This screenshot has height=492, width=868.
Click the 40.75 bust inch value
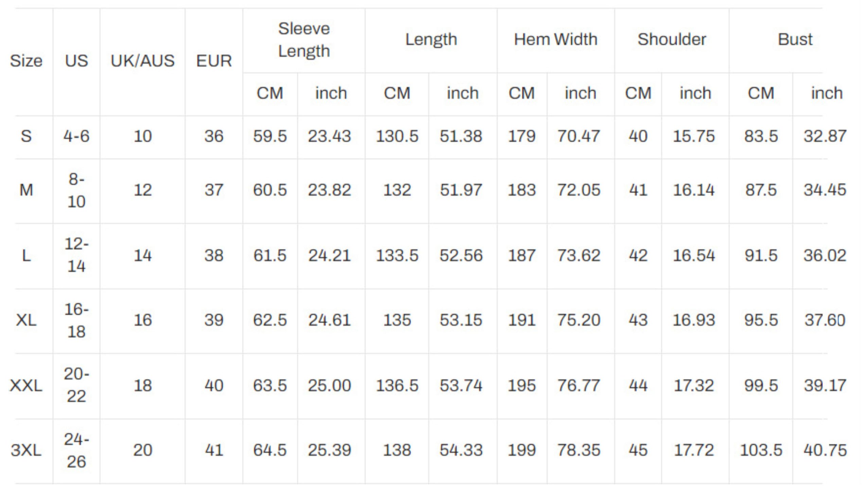pyautogui.click(x=825, y=450)
